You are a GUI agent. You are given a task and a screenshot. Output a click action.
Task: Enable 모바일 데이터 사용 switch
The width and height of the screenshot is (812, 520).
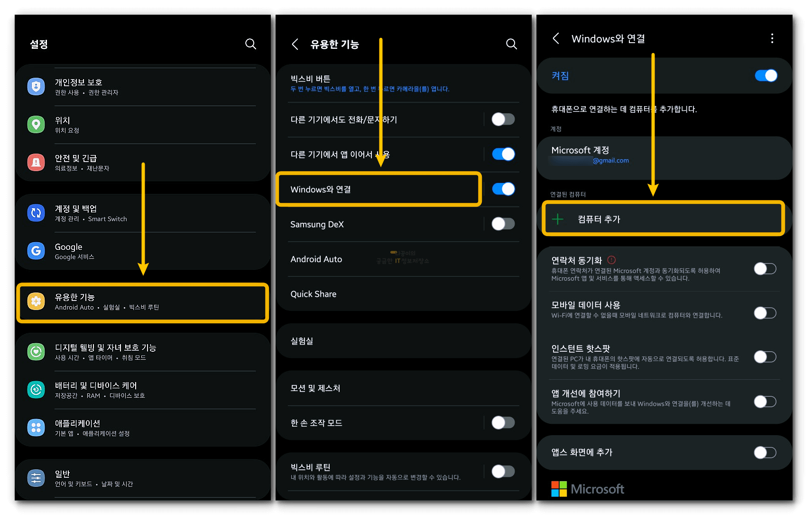765,313
